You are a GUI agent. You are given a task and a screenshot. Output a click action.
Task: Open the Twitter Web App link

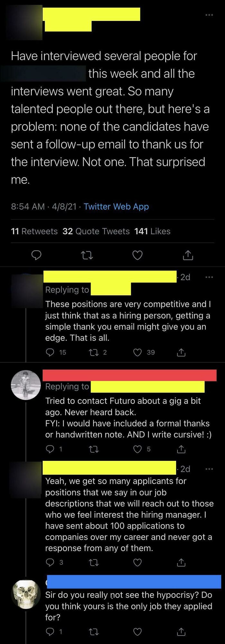[116, 206]
